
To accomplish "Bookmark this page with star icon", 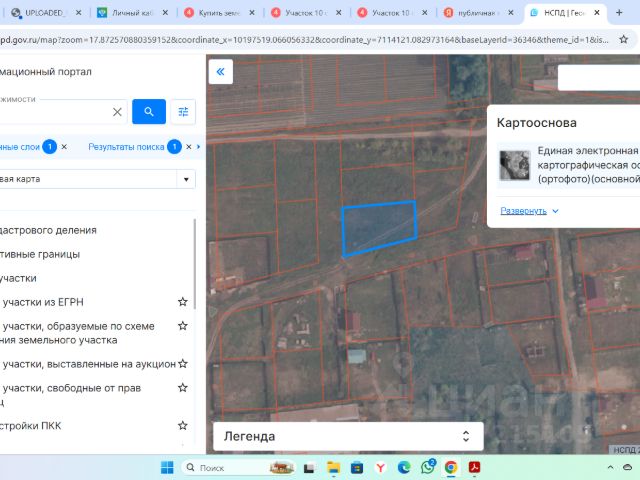I will point(623,40).
